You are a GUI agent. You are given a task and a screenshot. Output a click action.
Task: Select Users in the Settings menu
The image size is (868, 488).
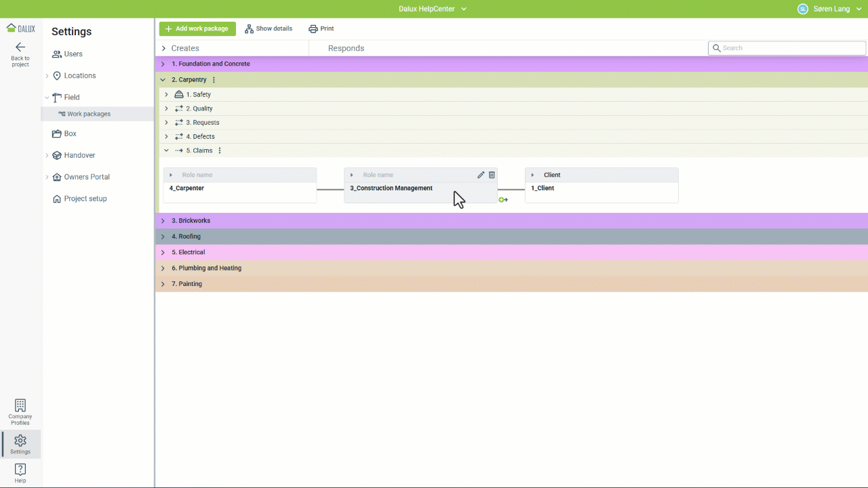click(73, 54)
